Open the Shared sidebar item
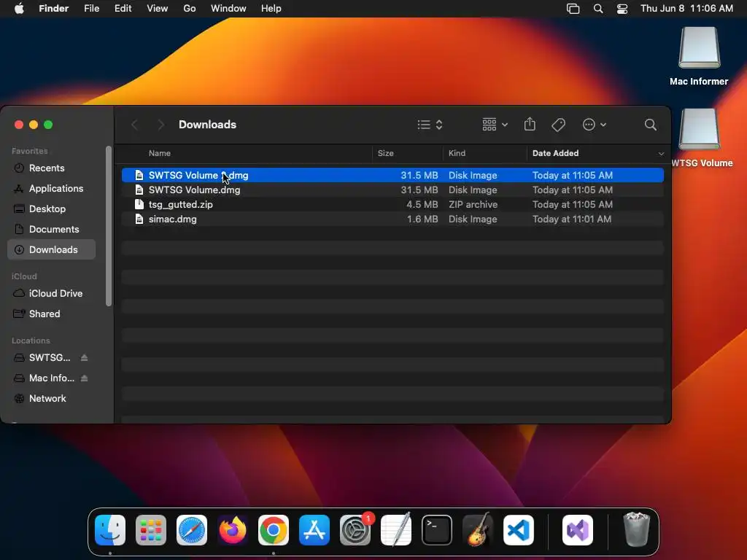This screenshot has width=747, height=560. [x=52, y=314]
